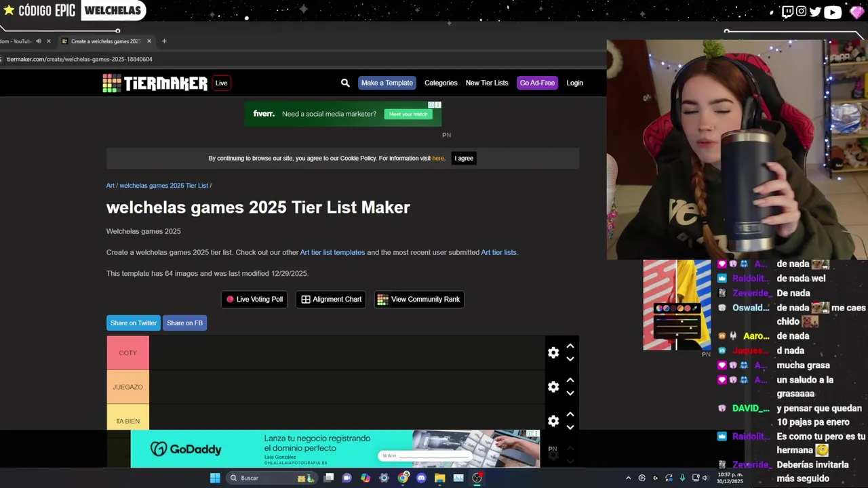
Task: Click the TierMaker logo
Action: pyautogui.click(x=155, y=83)
